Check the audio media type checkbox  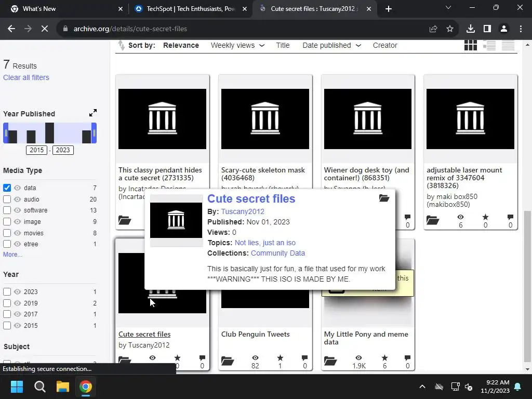click(x=7, y=199)
